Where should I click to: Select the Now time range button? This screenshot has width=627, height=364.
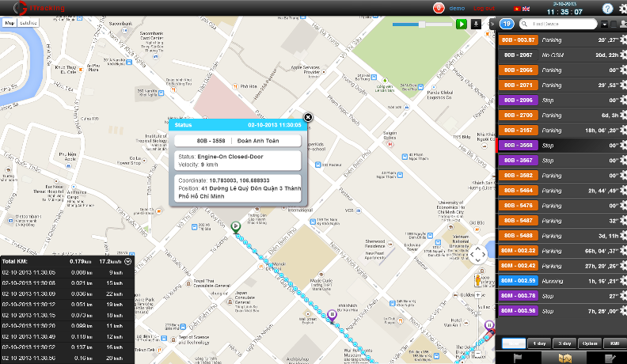tap(514, 343)
